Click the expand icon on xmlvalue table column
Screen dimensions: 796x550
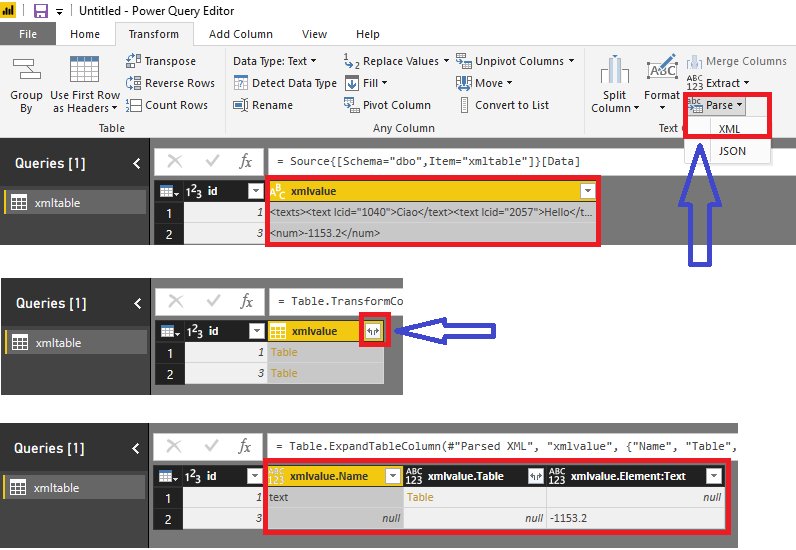tap(373, 332)
